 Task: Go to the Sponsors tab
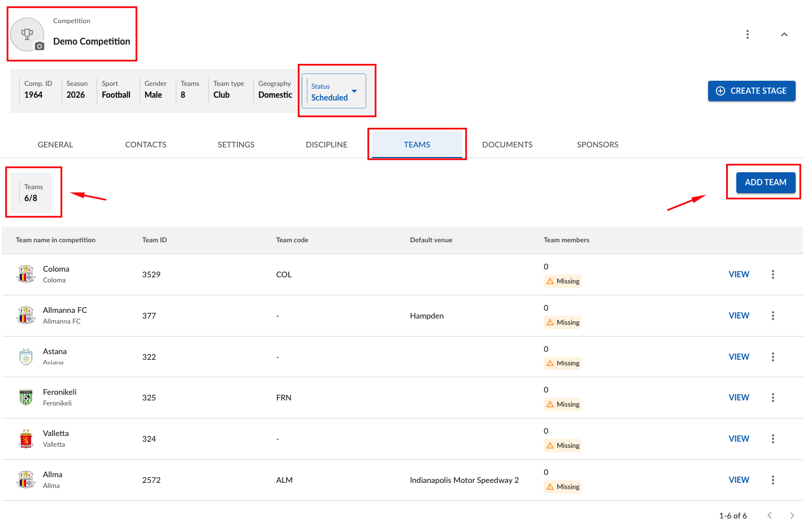tap(598, 145)
